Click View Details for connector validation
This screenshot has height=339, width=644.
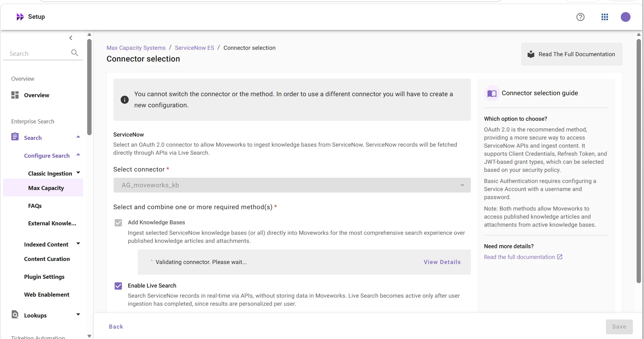tap(442, 262)
